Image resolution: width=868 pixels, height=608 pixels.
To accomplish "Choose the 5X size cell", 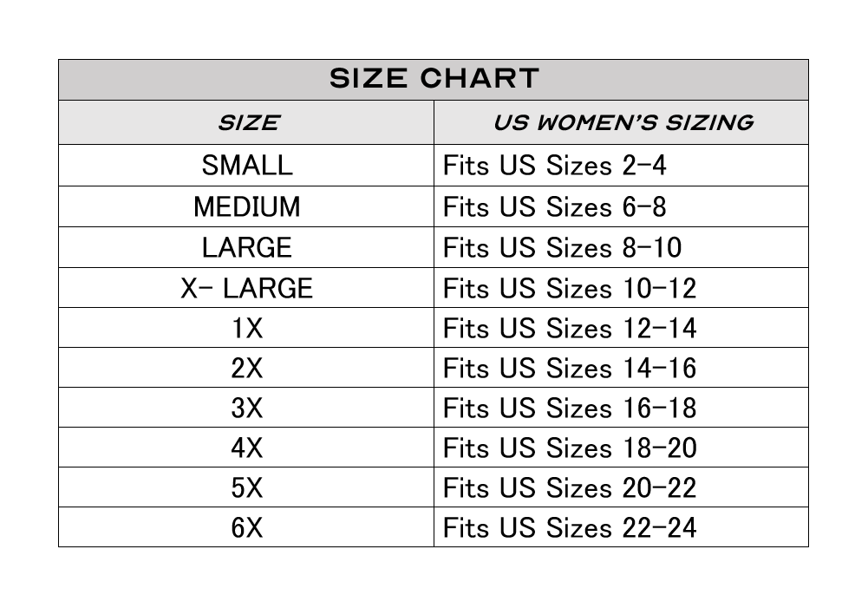I will 246,487.
